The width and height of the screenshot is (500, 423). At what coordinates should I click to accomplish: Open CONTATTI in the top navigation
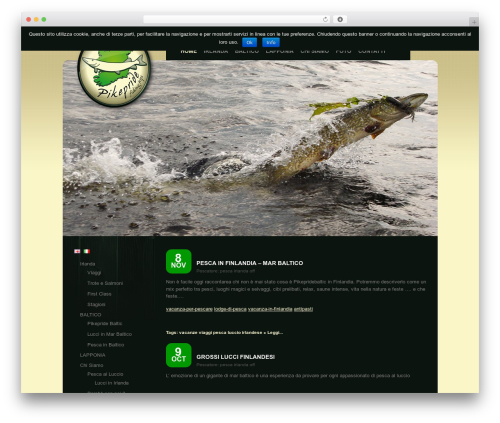[x=372, y=51]
